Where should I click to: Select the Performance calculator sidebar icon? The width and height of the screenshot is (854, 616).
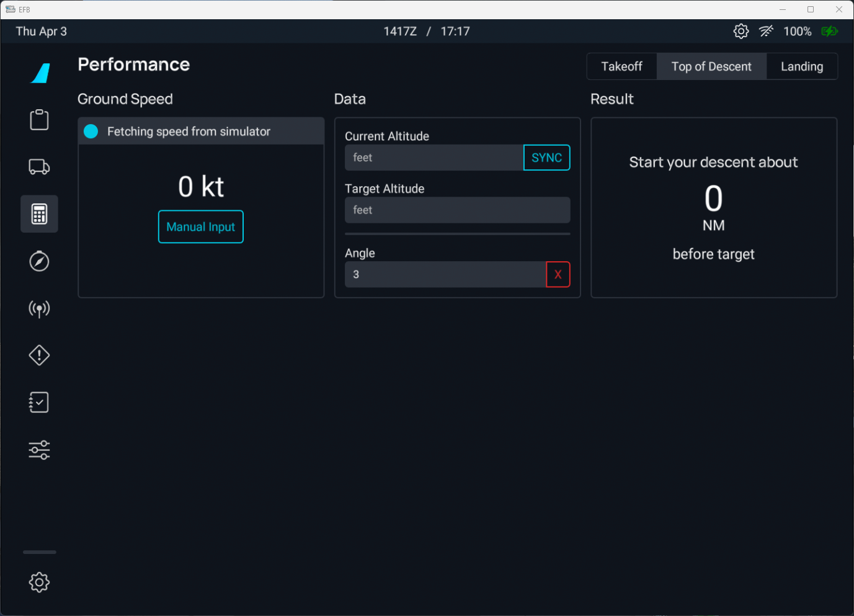click(x=39, y=214)
